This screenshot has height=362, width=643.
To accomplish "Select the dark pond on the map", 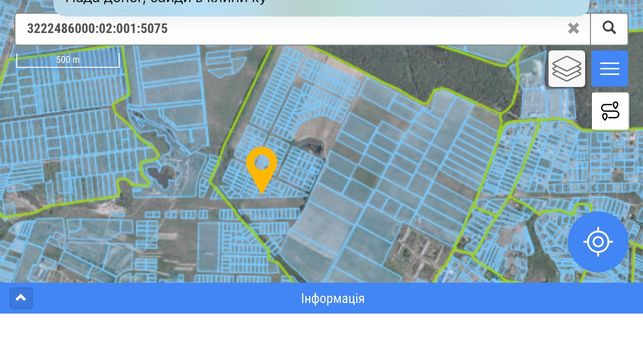I will coord(161,176).
